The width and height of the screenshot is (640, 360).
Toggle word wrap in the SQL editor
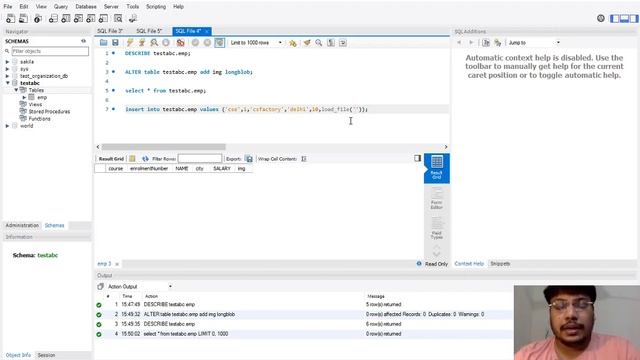(x=343, y=42)
